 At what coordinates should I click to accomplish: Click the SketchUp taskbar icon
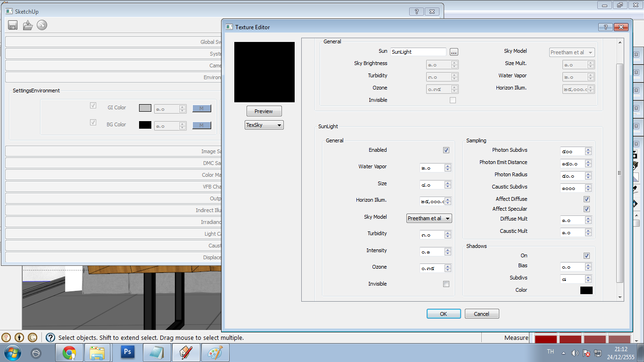pyautogui.click(x=186, y=353)
